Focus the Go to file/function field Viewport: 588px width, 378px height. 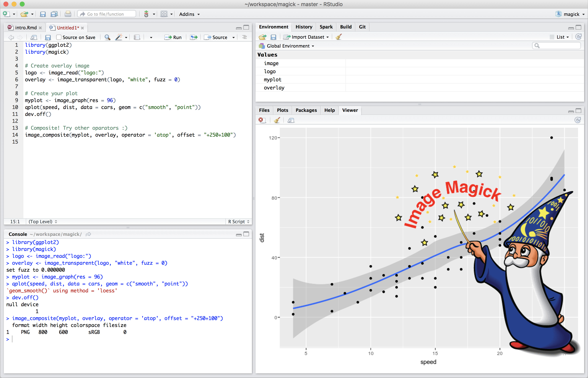(107, 14)
